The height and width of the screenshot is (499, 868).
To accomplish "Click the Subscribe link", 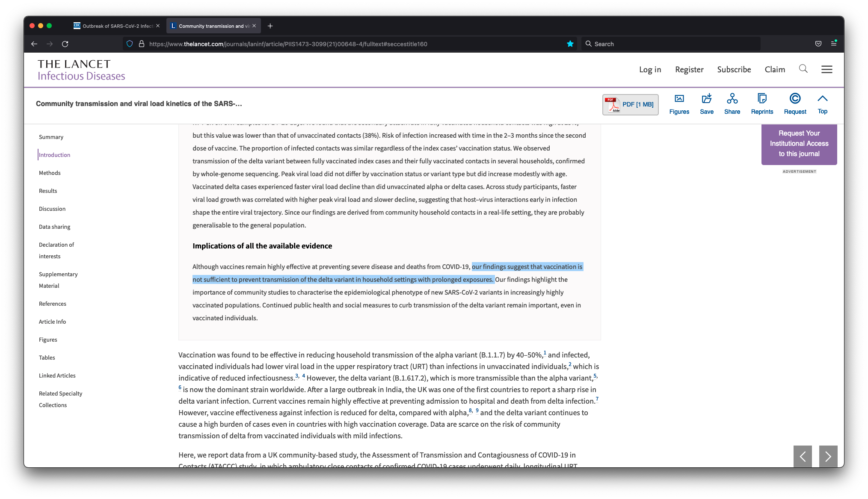I will (734, 69).
